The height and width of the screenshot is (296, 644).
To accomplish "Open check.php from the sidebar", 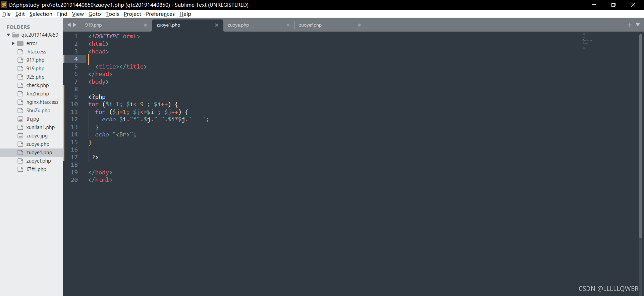I will point(38,85).
